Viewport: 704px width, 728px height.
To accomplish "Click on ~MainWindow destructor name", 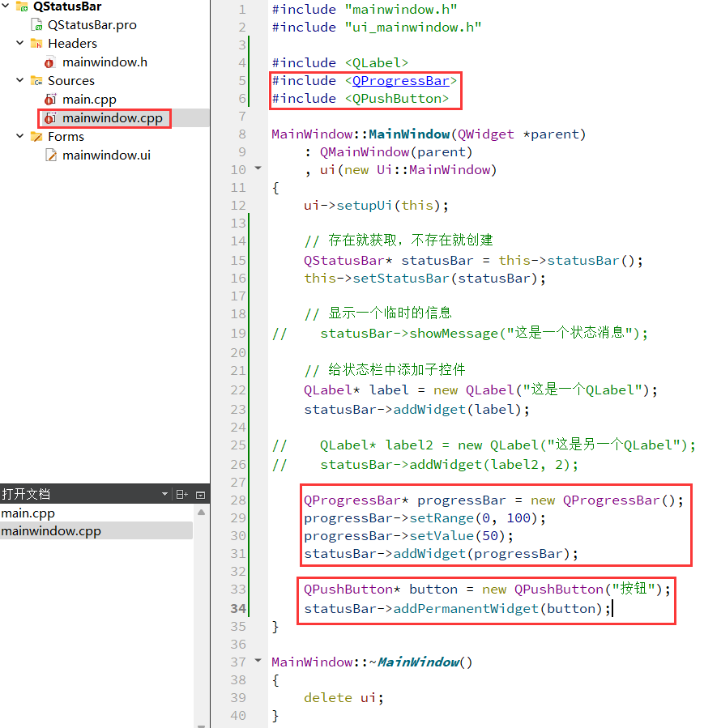I will [x=417, y=662].
